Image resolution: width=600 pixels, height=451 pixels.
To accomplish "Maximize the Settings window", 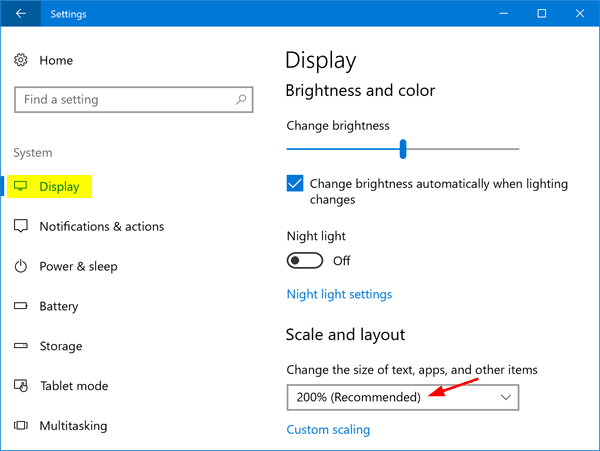I will click(x=541, y=14).
